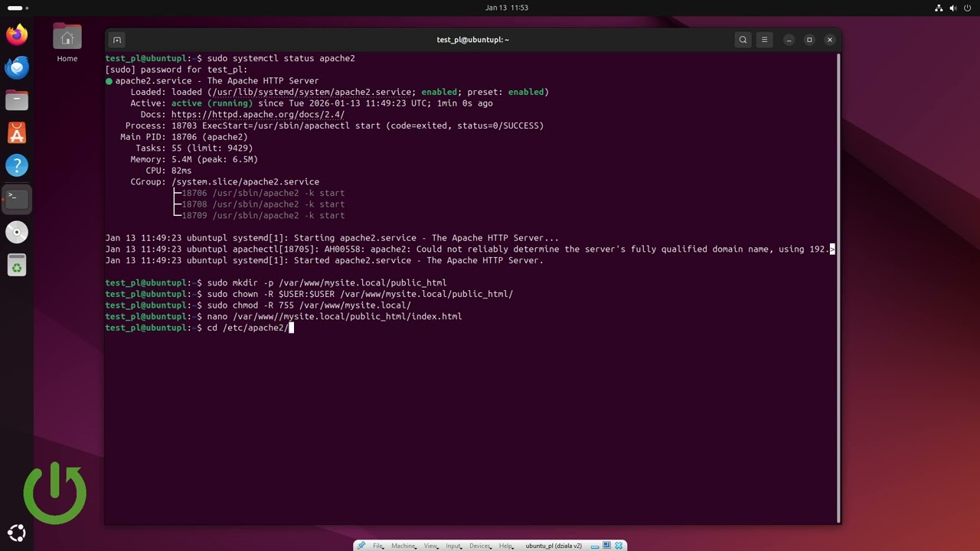Open Help menu in VirtualBox toolbar

click(x=505, y=546)
